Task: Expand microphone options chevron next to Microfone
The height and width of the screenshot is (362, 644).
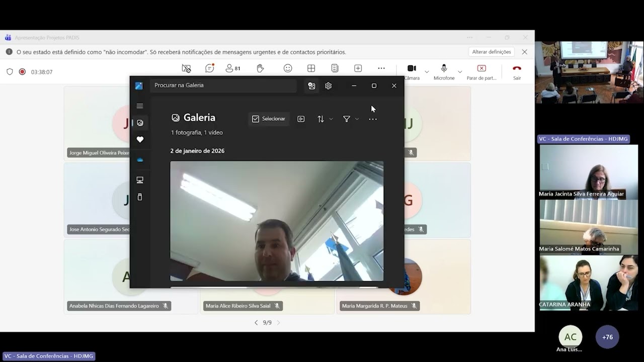Action: click(x=460, y=72)
